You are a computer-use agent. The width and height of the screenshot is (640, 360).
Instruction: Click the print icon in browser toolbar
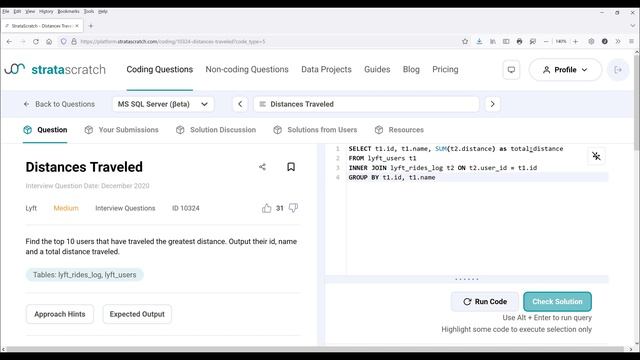pyautogui.click(x=519, y=42)
